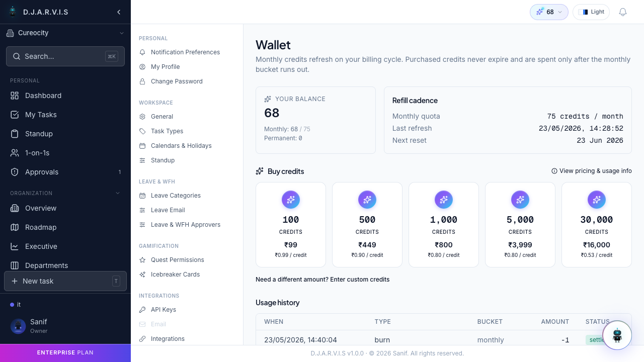Click the BUCKET column header
Viewport: 644px width, 362px height.
pos(490,322)
